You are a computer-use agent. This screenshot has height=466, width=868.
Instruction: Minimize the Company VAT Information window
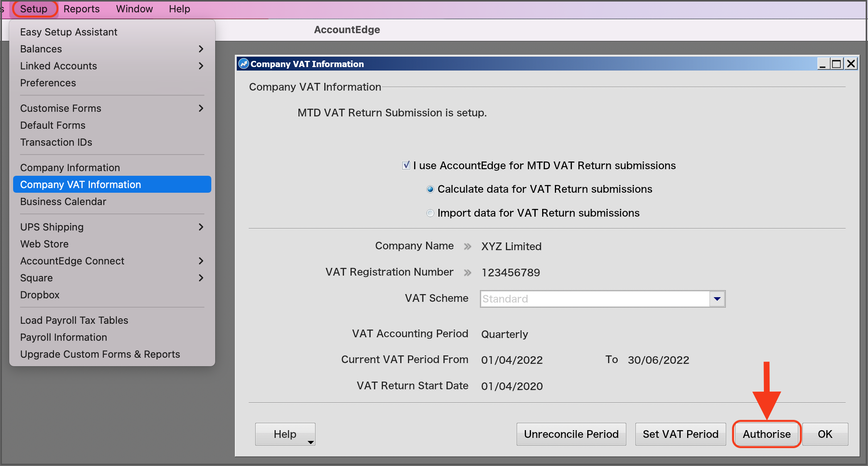tap(823, 64)
